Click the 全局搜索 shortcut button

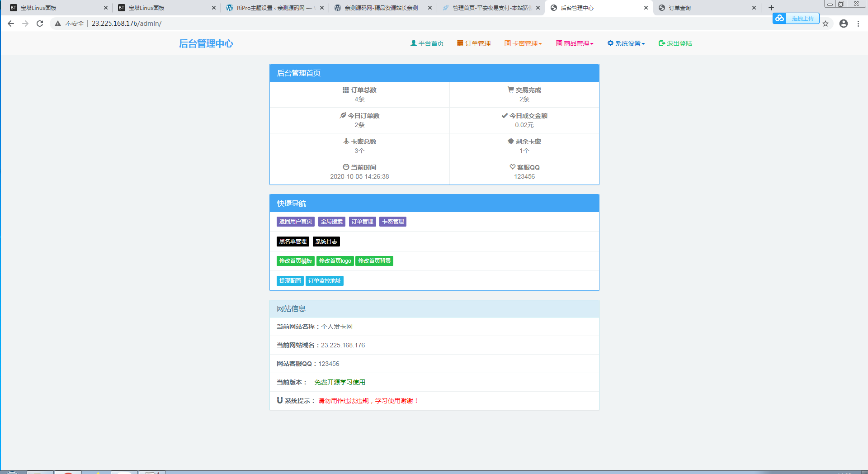tap(332, 222)
